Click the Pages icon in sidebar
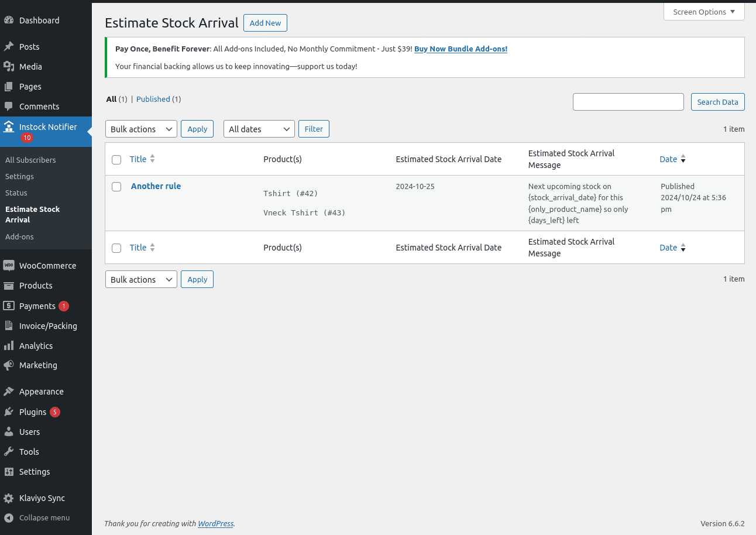 tap(9, 86)
